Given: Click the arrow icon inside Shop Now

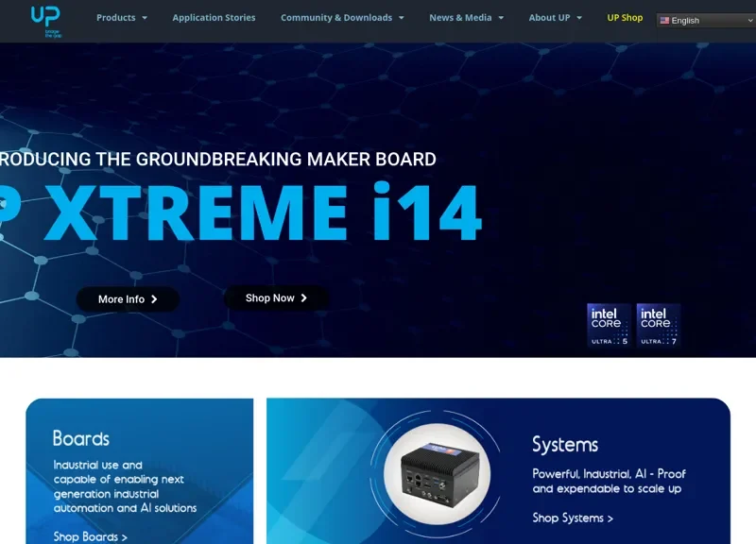Looking at the screenshot, I should click(x=304, y=297).
